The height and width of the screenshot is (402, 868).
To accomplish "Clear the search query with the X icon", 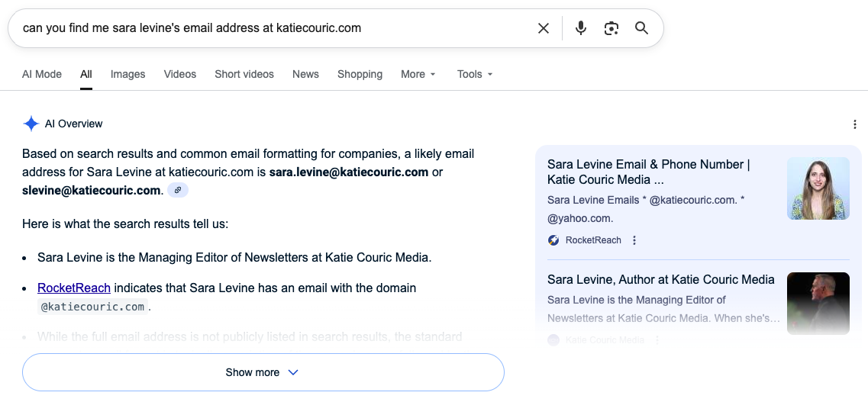I will tap(544, 28).
